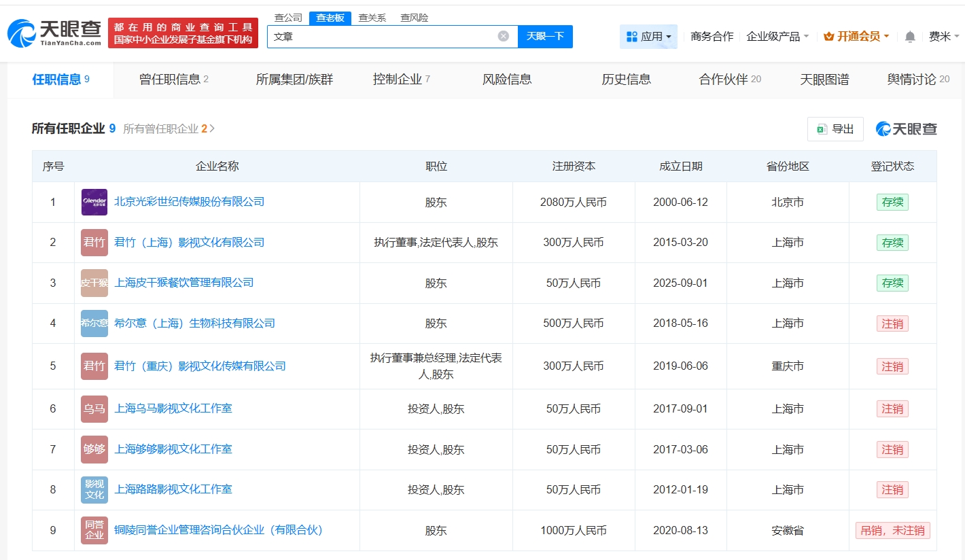Open the 历史信息 tab
Viewport: 965px width, 560px height.
coord(626,80)
